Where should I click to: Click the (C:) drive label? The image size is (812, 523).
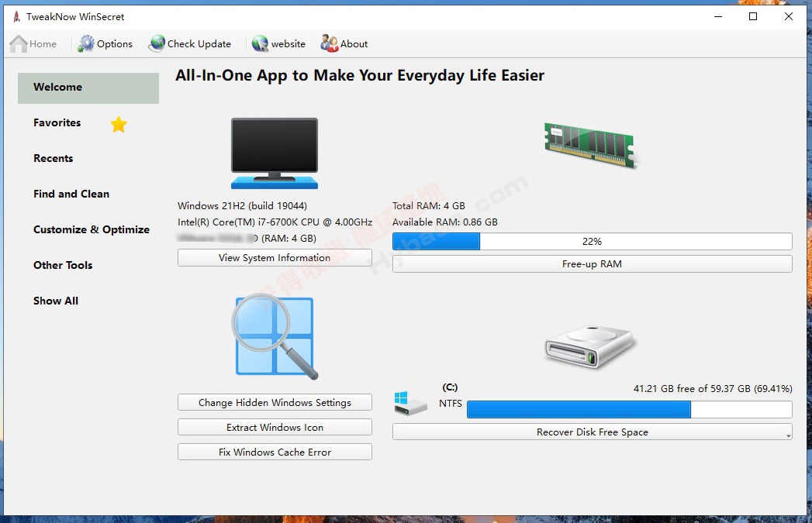[x=450, y=387]
